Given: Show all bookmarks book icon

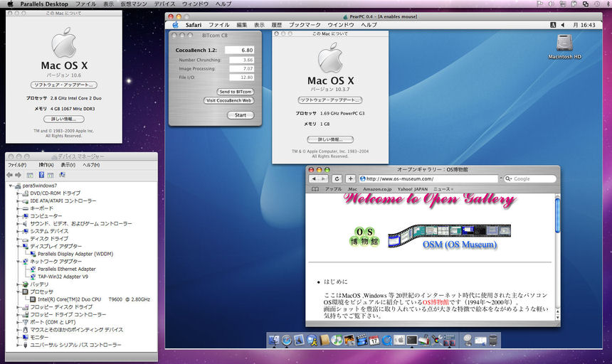Looking at the screenshot, I should 315,189.
